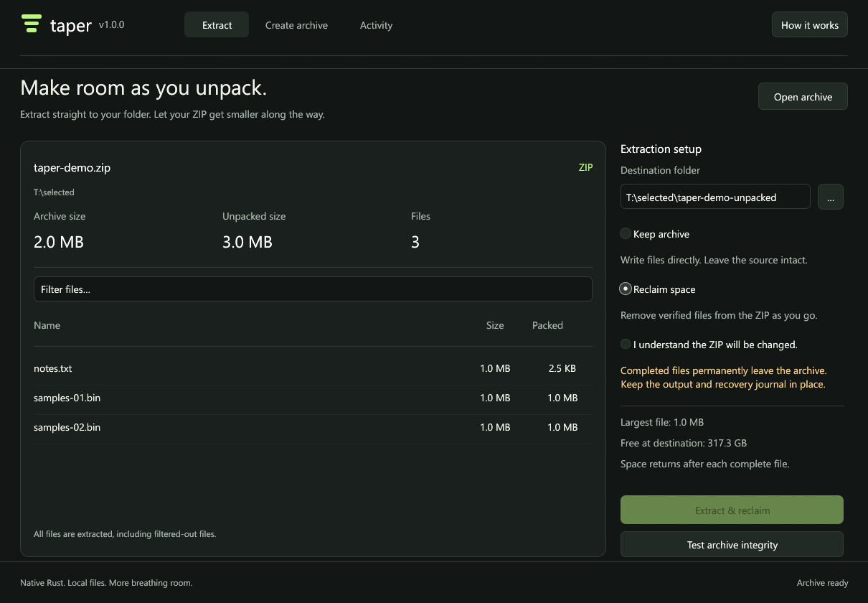Click the T:\selected archive path text
Screen dimensions: 868x603
[54, 192]
